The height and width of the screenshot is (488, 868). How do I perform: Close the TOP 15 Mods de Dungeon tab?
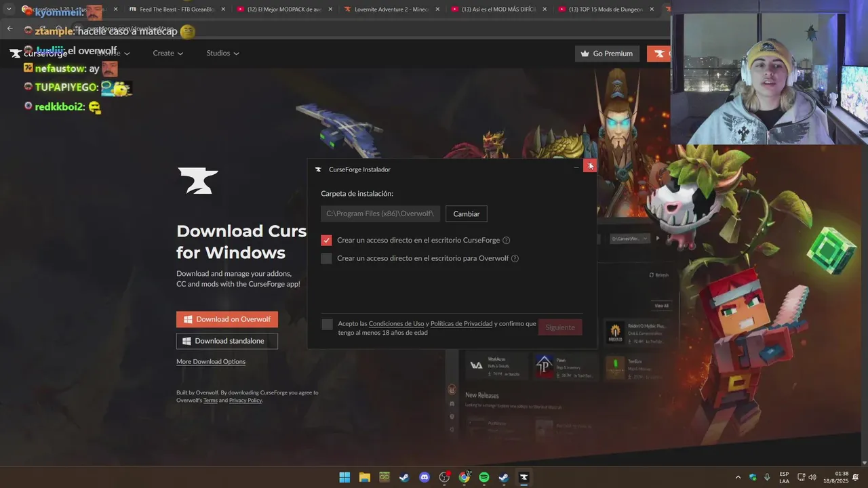pyautogui.click(x=652, y=9)
